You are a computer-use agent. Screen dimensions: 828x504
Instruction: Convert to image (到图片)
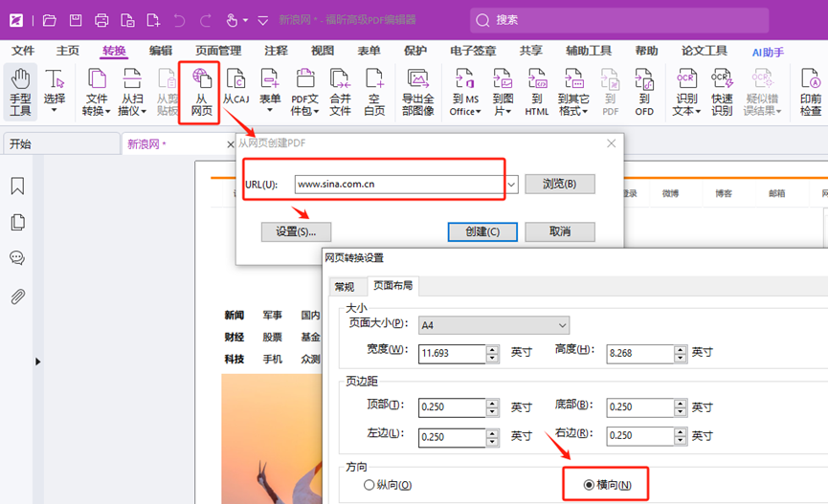pyautogui.click(x=503, y=92)
